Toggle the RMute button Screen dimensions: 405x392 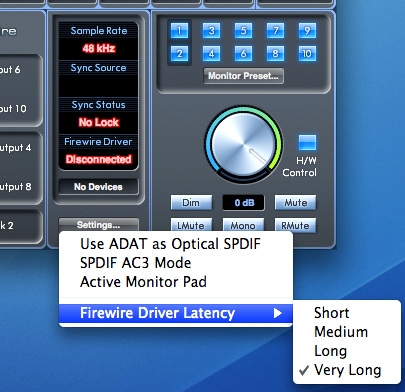tap(295, 225)
